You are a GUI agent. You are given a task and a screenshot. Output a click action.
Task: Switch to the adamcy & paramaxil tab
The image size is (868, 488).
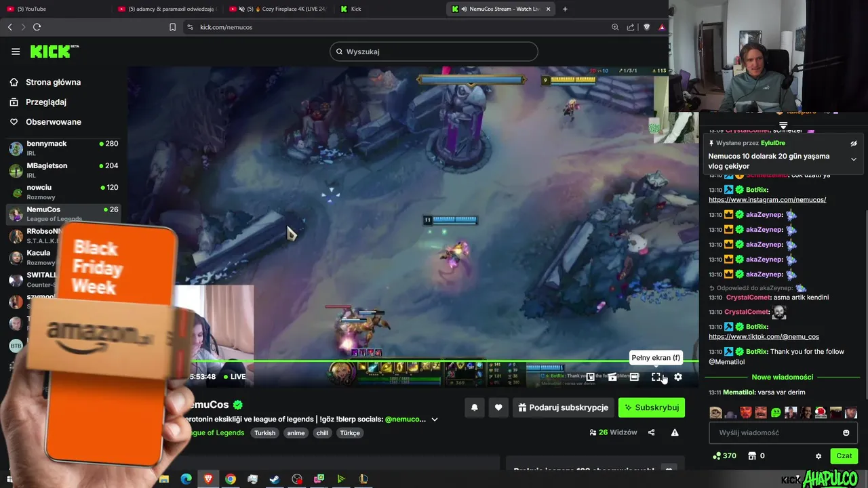pyautogui.click(x=166, y=9)
